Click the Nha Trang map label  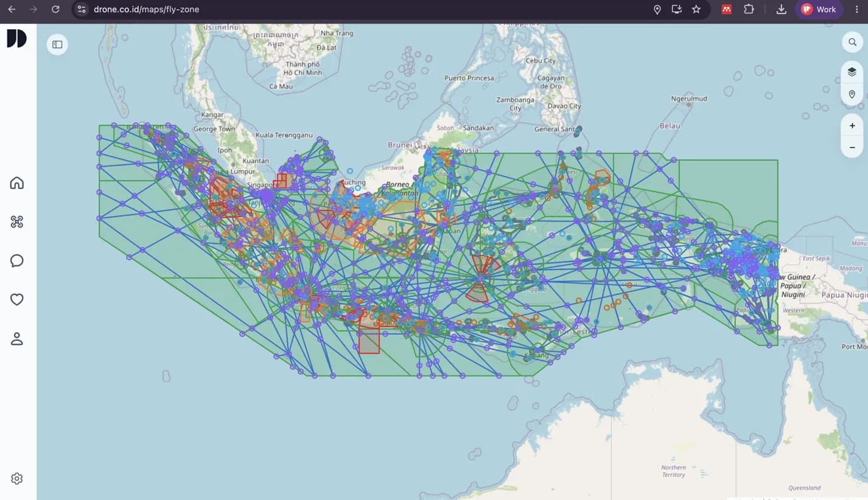click(x=337, y=33)
